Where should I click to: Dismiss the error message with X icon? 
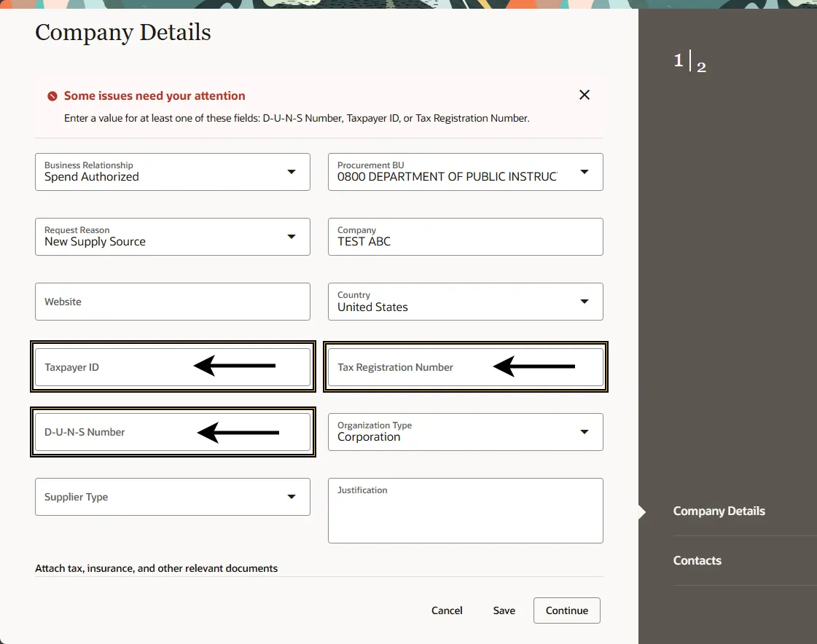point(584,95)
